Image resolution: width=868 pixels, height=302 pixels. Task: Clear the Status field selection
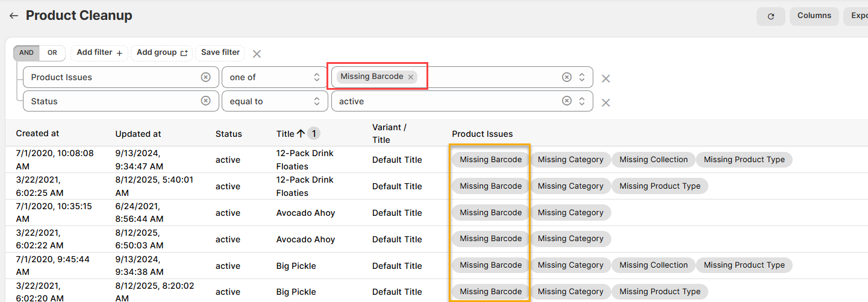[205, 101]
